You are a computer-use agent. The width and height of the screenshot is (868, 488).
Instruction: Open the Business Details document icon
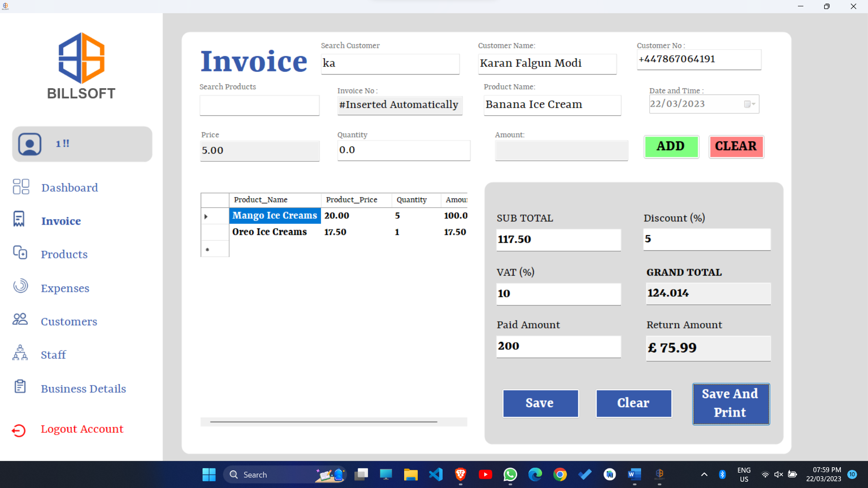point(20,386)
